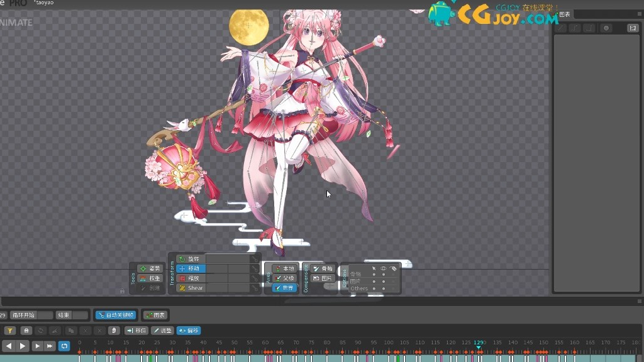This screenshot has width=644, height=362.
Task: Click the current frame 129 marker
Action: coord(479,343)
